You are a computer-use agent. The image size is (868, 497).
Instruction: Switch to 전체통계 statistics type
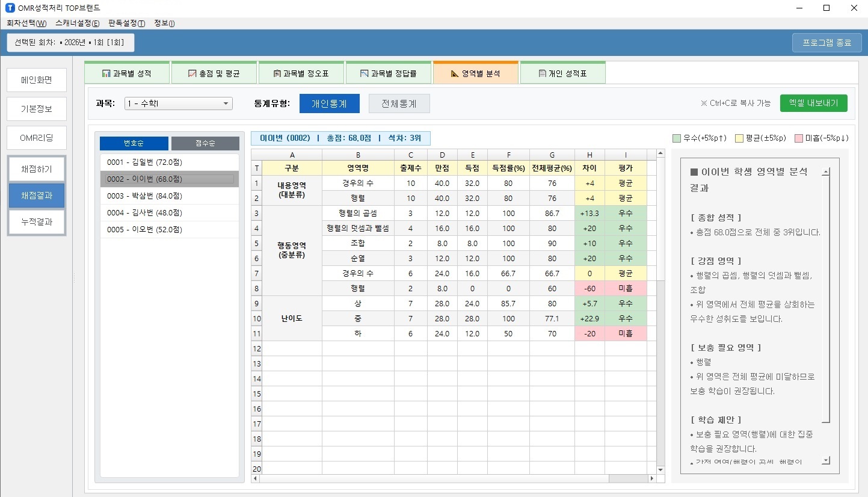click(x=399, y=103)
